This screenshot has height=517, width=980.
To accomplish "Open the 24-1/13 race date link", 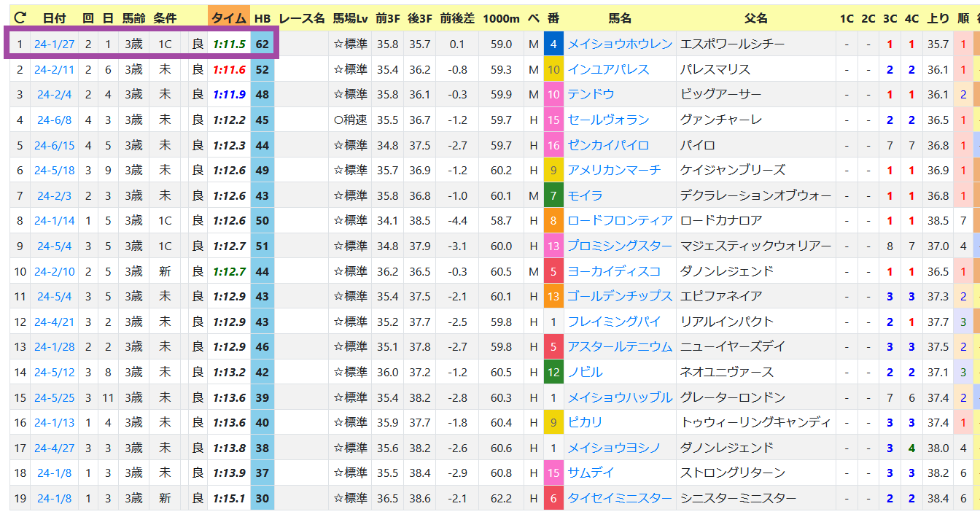I will point(55,423).
